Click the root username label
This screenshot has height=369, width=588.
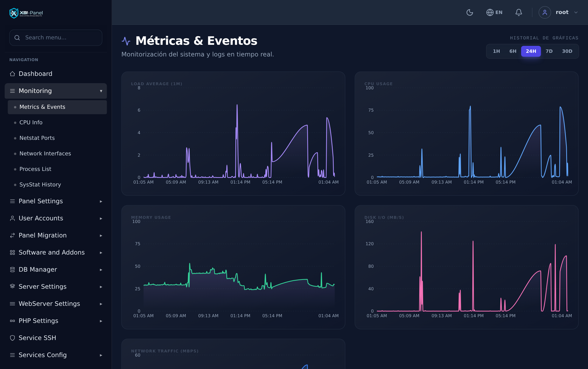(x=562, y=12)
